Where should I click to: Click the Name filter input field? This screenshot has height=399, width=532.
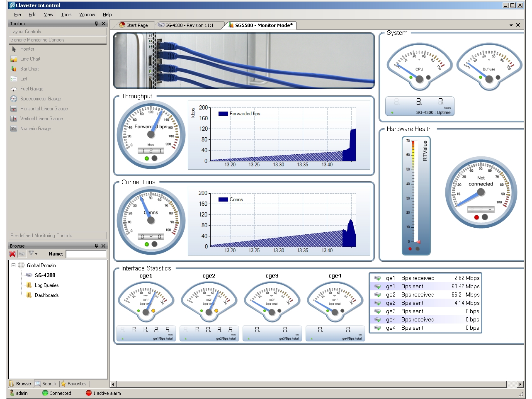coord(86,254)
